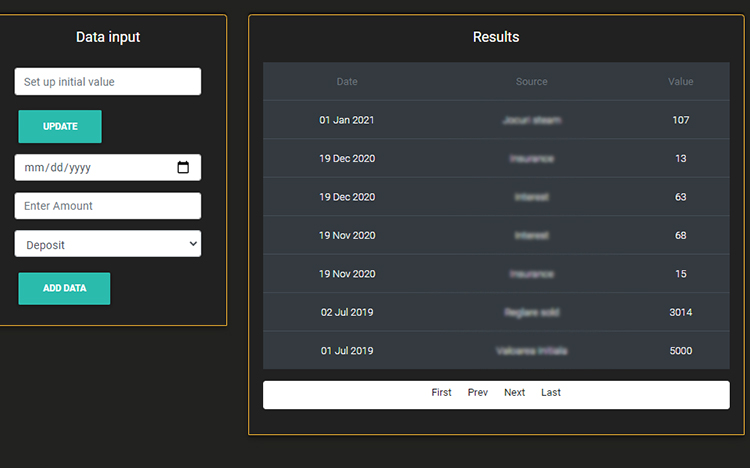Click the value 5000 cell
The image size is (750, 468).
tap(680, 351)
